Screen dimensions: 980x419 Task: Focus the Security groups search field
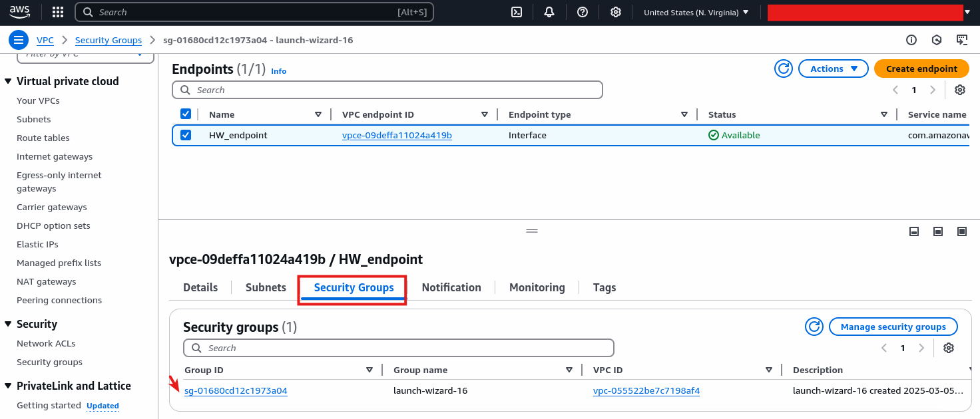point(398,348)
